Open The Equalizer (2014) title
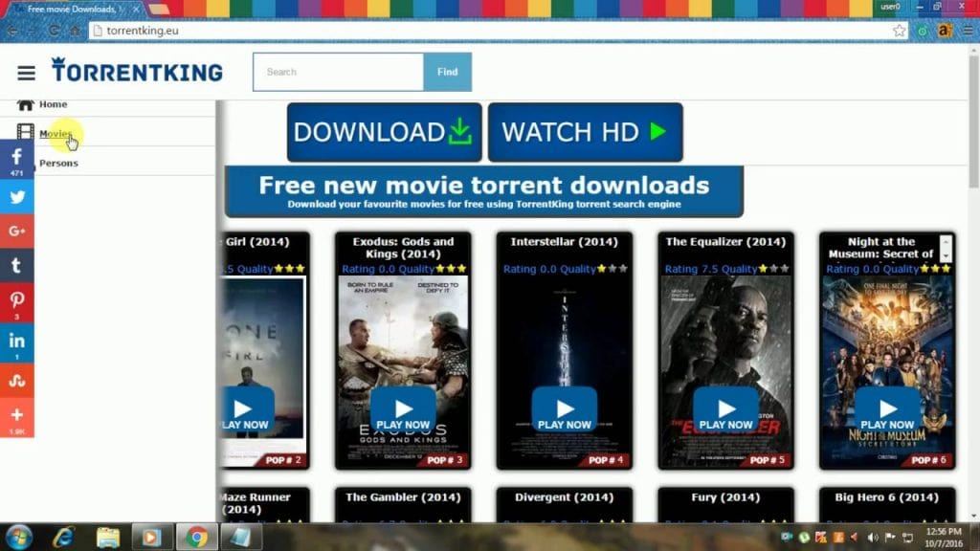The width and height of the screenshot is (980, 551). 725,242
